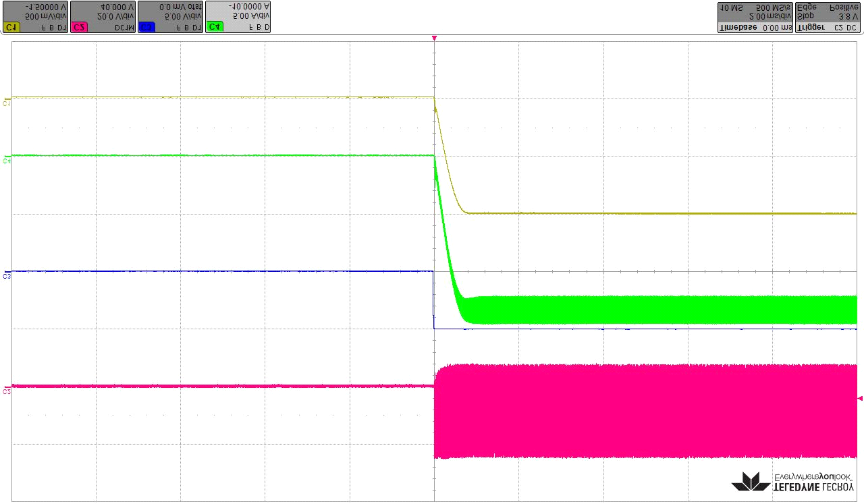Select the pink C2 switching waveform
This screenshot has height=504, width=864.
coord(641,412)
